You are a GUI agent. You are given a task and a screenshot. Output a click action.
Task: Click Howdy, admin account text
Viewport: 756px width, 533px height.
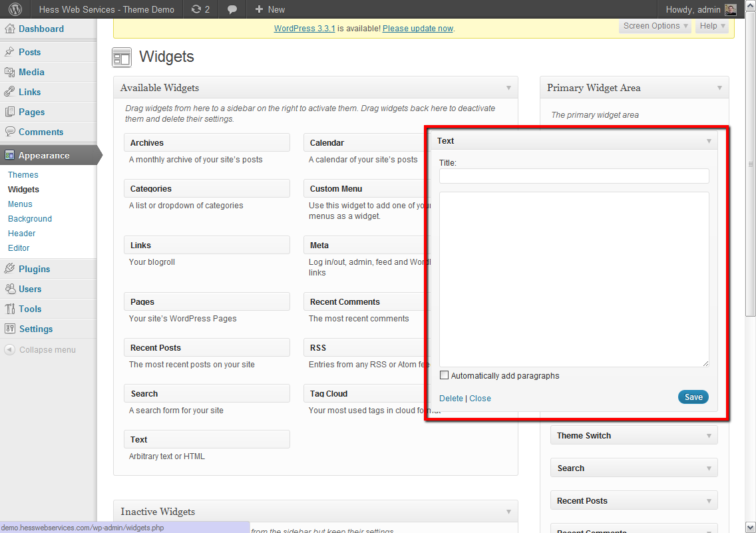point(693,9)
